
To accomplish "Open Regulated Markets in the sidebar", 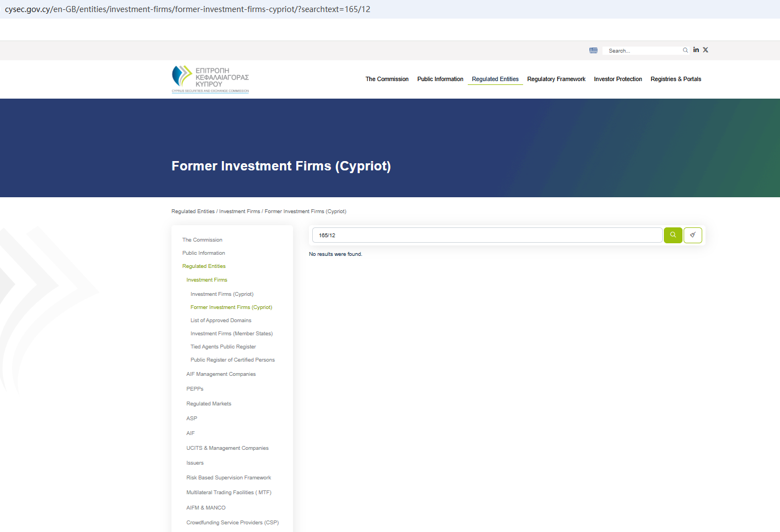I will [x=209, y=404].
